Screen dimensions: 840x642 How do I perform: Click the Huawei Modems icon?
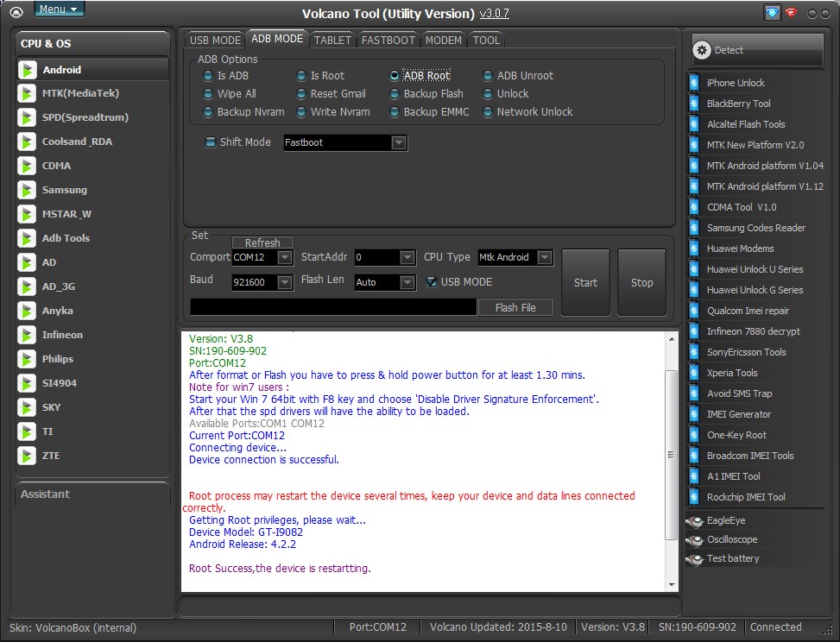(694, 249)
